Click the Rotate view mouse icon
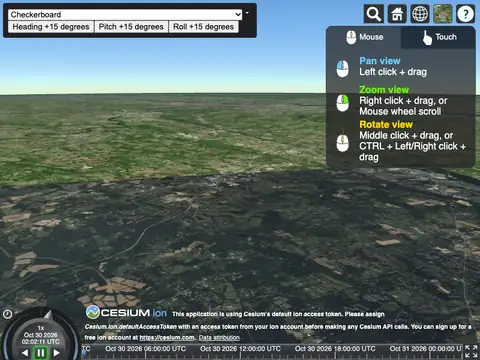 click(x=342, y=143)
